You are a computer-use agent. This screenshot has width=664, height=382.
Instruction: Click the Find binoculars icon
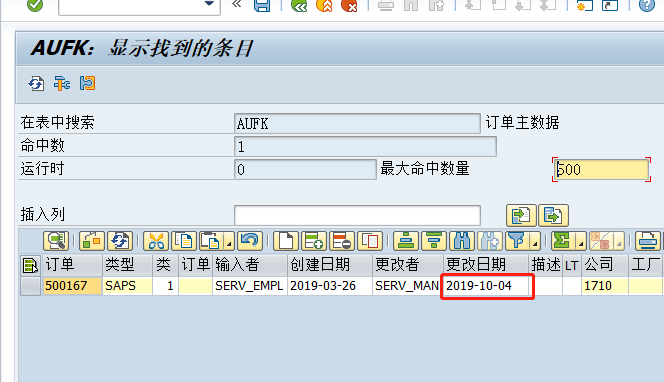click(462, 241)
